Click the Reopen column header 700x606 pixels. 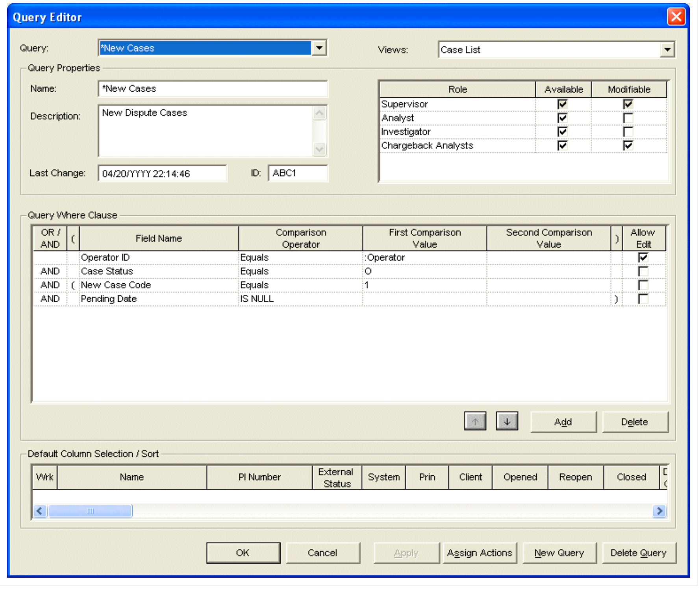click(576, 477)
